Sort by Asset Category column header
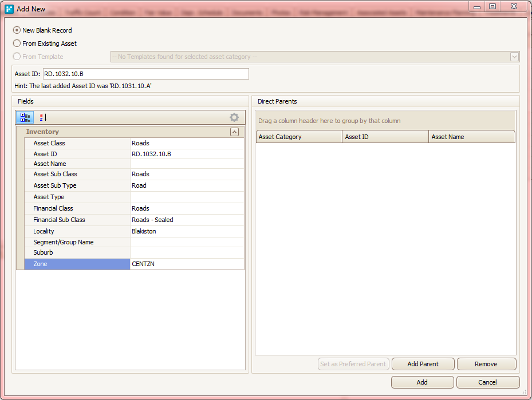Screen dimensions: 532x400 tap(298, 137)
